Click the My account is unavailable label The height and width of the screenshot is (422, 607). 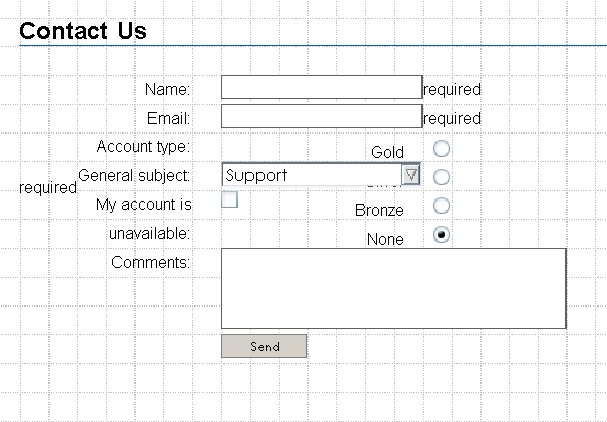144,205
